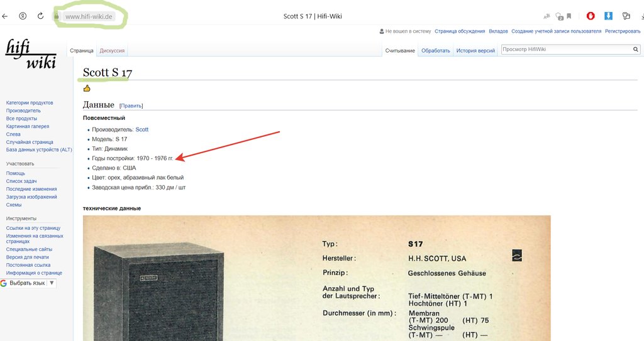Open Случайная страница sidebar link
The height and width of the screenshot is (341, 644).
click(30, 142)
